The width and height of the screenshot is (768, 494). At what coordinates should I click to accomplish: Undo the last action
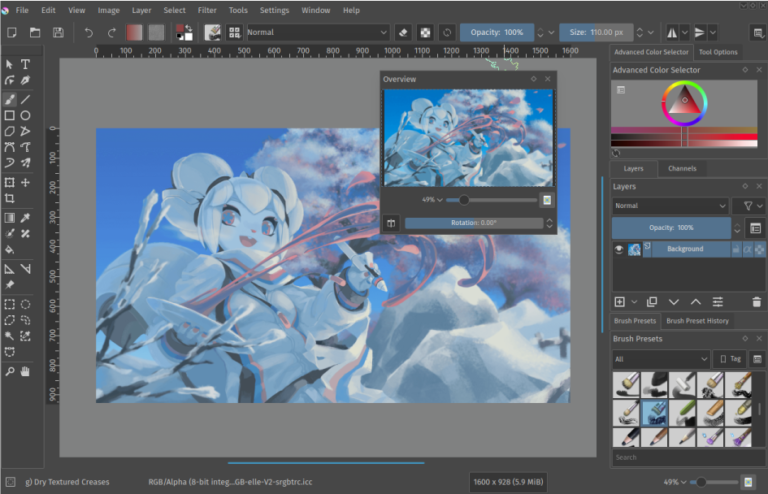coord(88,32)
